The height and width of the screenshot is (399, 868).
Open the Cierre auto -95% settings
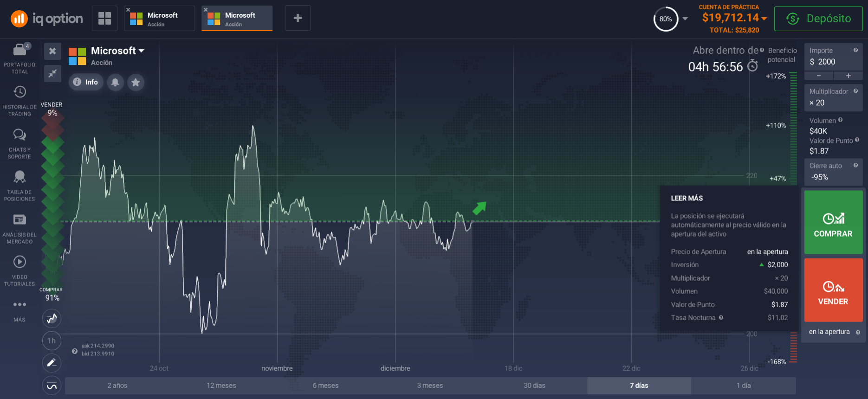tap(833, 172)
